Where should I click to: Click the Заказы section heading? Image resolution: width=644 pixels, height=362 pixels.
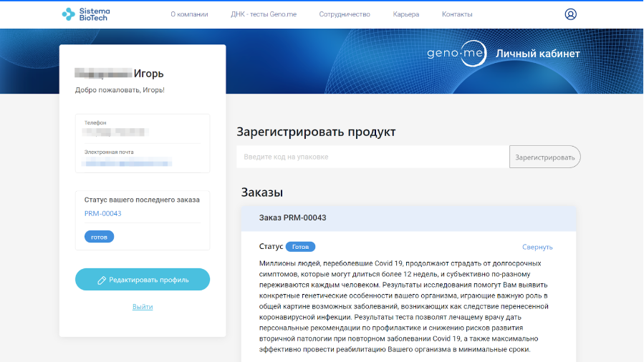point(262,192)
